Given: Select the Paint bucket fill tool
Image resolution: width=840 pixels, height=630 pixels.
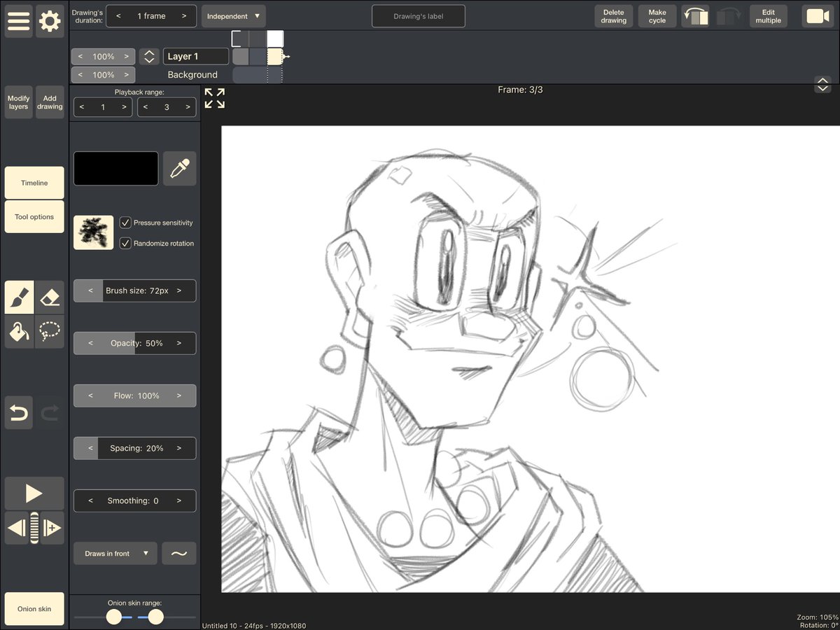Looking at the screenshot, I should [x=18, y=332].
